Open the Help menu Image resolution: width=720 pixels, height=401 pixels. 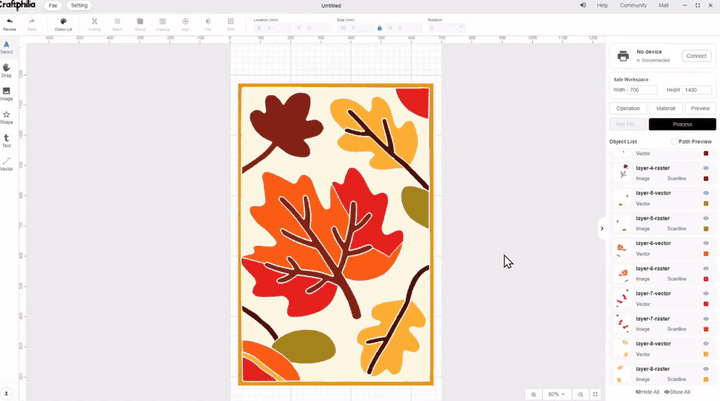(x=602, y=6)
